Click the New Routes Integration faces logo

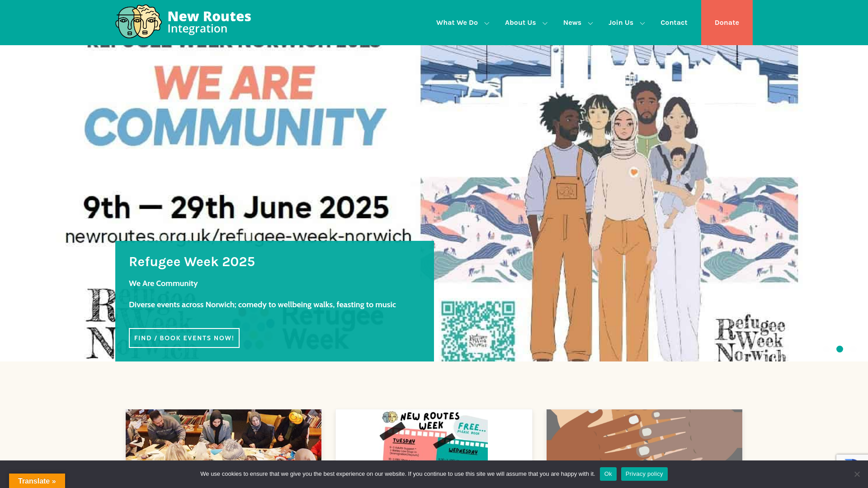click(138, 22)
